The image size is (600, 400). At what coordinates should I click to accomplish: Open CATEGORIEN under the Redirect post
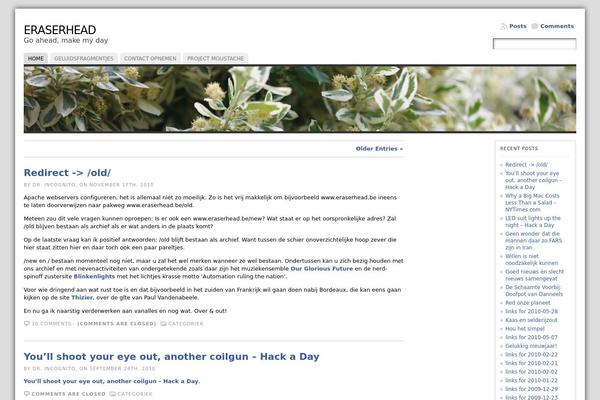click(186, 324)
